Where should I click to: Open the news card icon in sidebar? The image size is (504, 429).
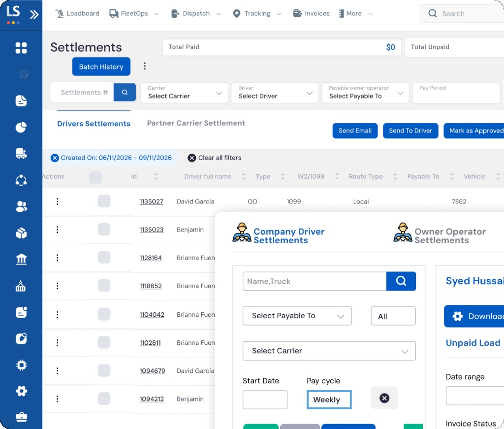pyautogui.click(x=21, y=312)
